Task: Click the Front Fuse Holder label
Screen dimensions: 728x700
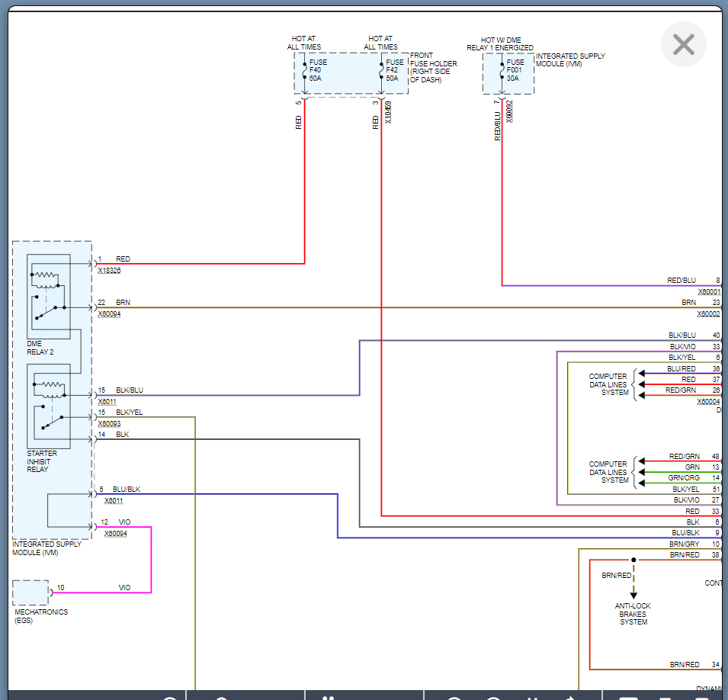Action: click(433, 68)
